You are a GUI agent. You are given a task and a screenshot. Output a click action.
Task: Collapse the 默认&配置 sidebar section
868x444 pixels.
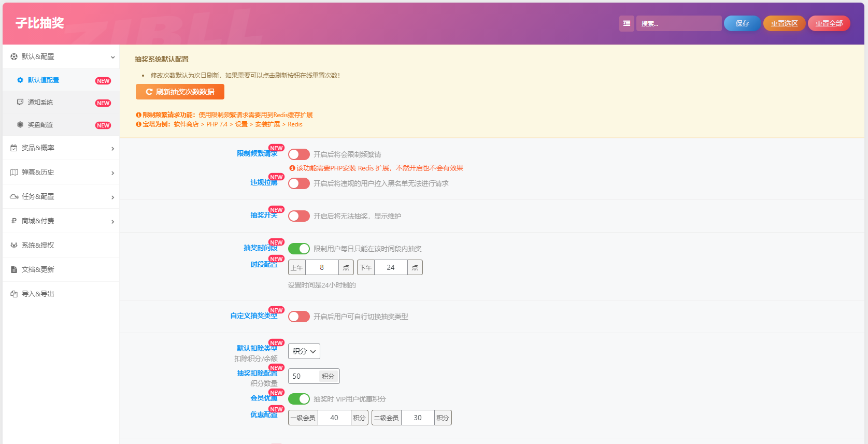pyautogui.click(x=112, y=57)
